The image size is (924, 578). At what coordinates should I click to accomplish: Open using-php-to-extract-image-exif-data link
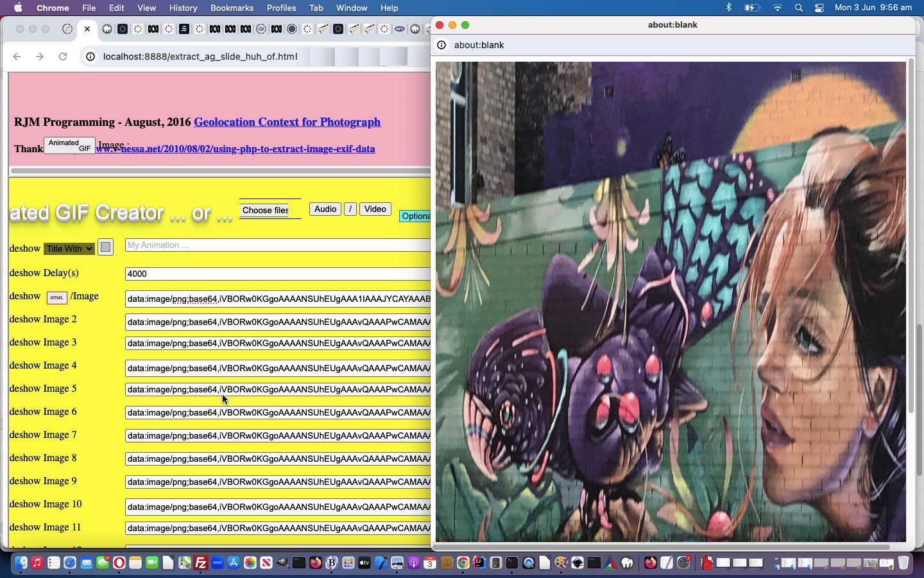(235, 149)
